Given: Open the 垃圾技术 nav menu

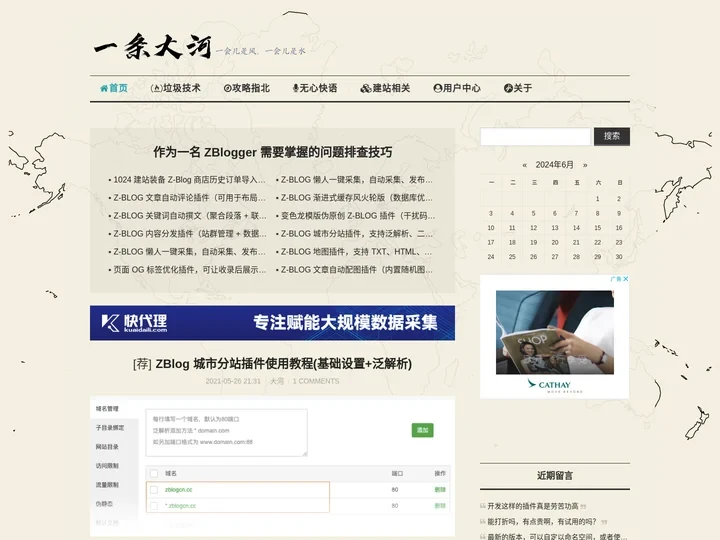Looking at the screenshot, I should point(175,88).
